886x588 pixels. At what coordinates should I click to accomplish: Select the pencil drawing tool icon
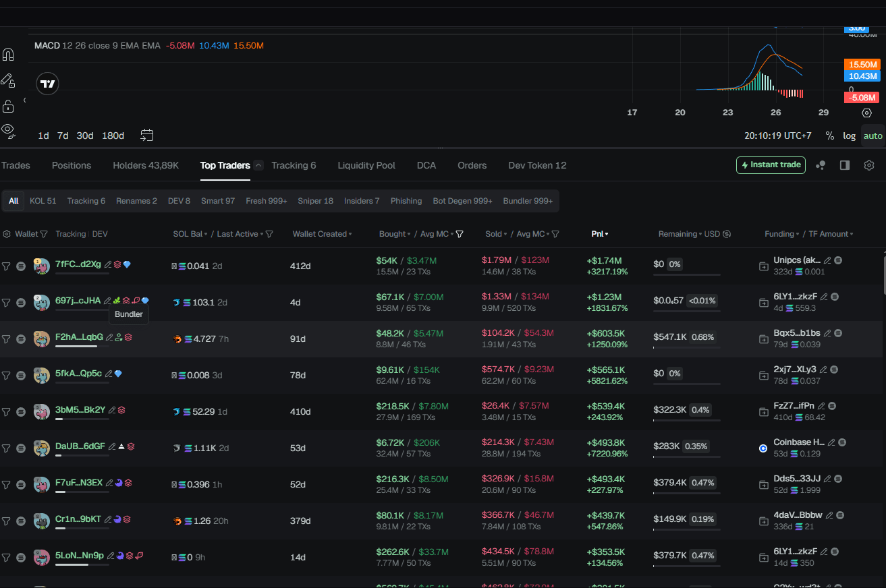7,80
